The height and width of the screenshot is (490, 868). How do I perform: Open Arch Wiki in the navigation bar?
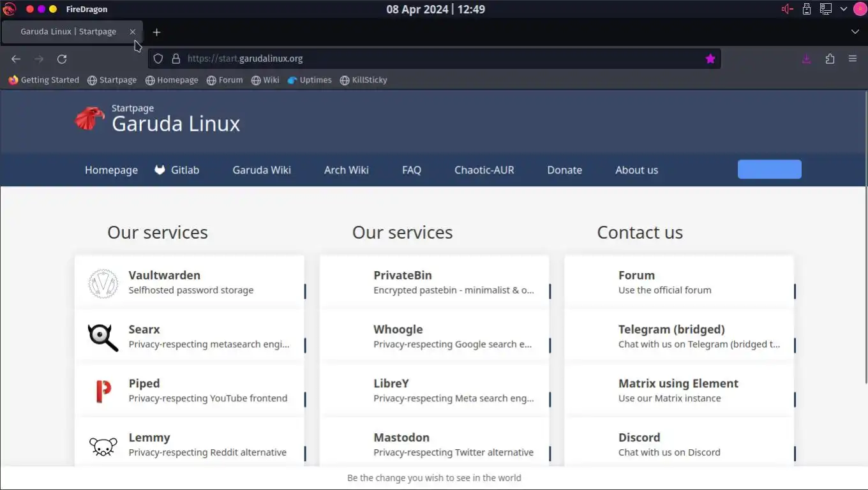(347, 170)
